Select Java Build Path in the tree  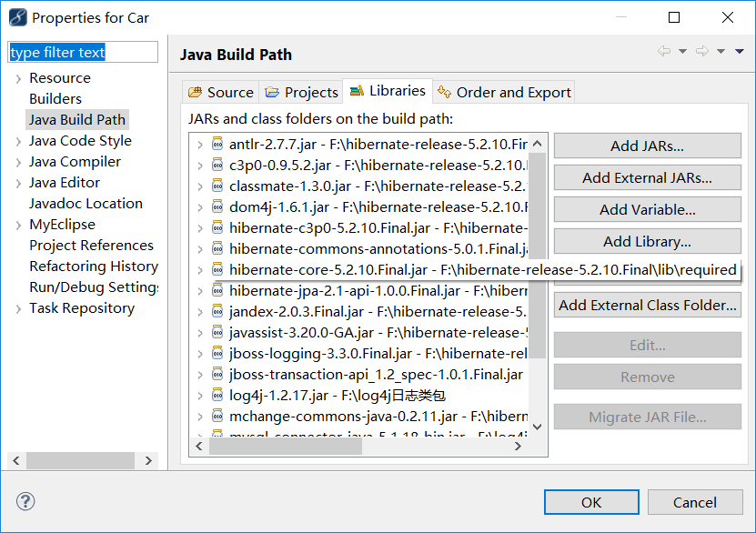pyautogui.click(x=77, y=119)
